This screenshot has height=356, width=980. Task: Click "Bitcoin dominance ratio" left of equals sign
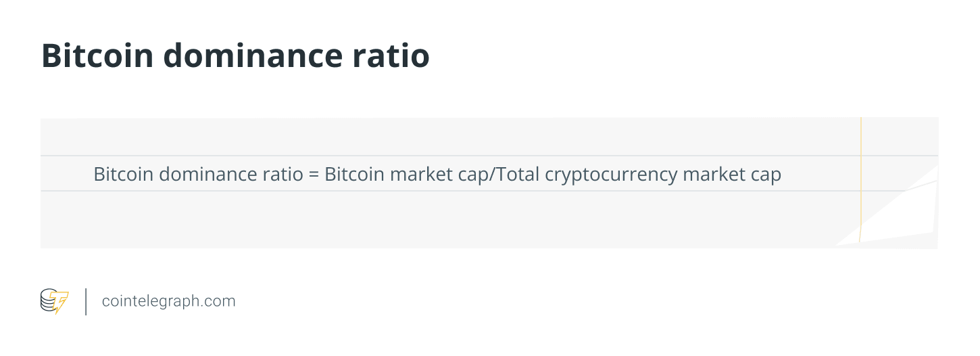(x=198, y=174)
